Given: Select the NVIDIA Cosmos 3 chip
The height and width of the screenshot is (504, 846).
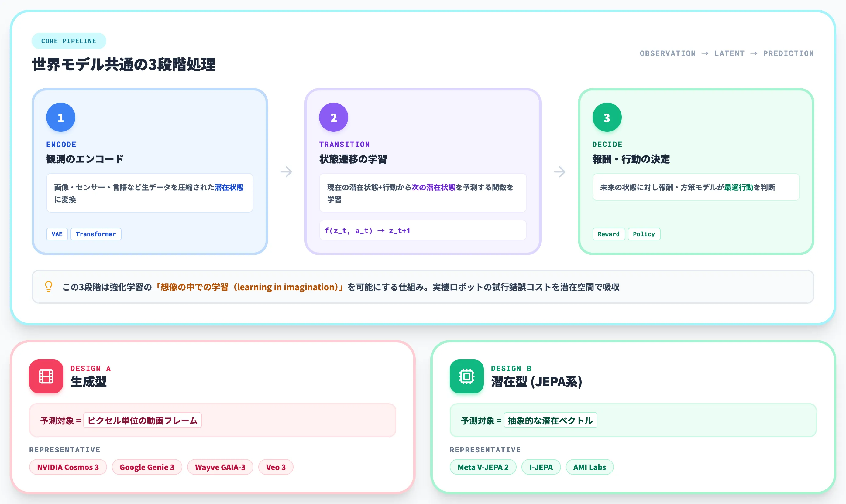Looking at the screenshot, I should pos(68,467).
